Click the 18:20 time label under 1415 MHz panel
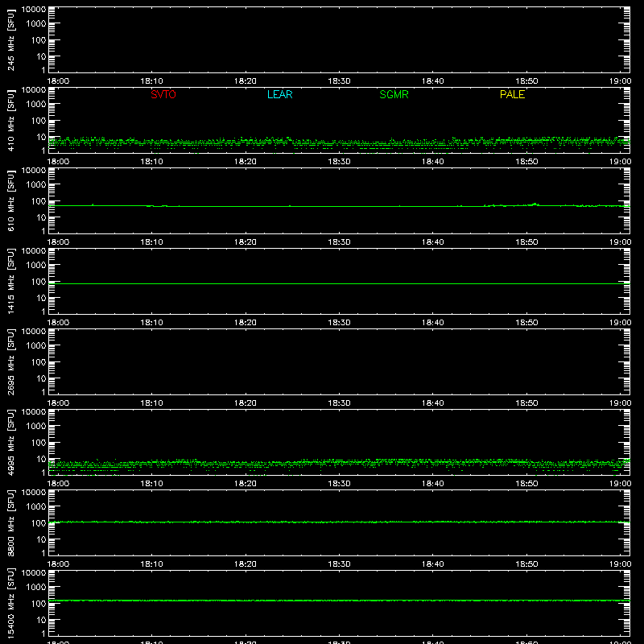 tap(246, 323)
